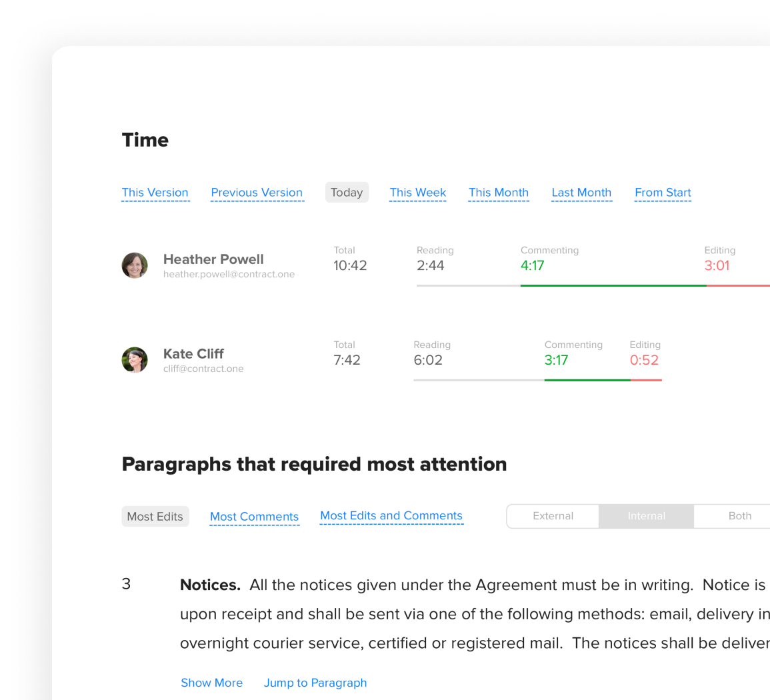770x700 pixels.
Task: View time From Start
Action: [x=663, y=193]
